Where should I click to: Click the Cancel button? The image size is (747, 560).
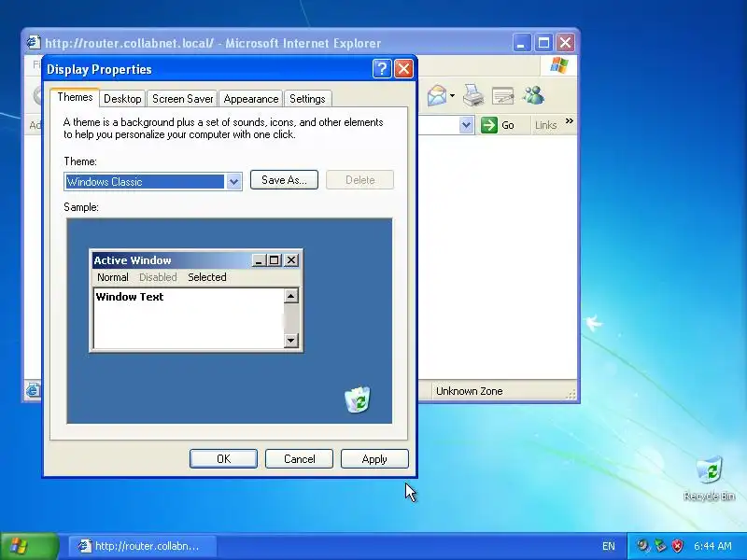(x=299, y=458)
